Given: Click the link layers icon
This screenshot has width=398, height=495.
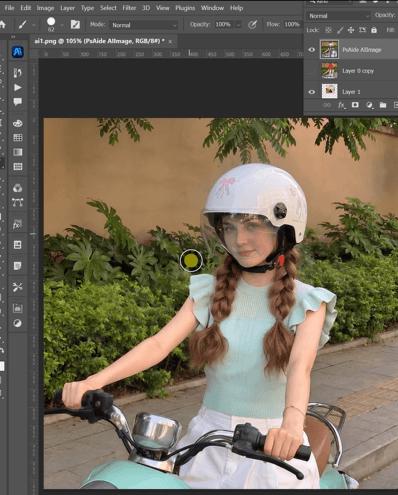Looking at the screenshot, I should click(327, 105).
